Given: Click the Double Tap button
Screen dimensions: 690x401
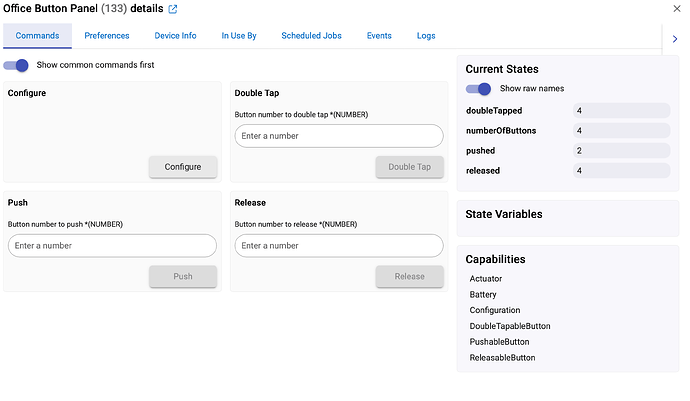Looking at the screenshot, I should 410,167.
